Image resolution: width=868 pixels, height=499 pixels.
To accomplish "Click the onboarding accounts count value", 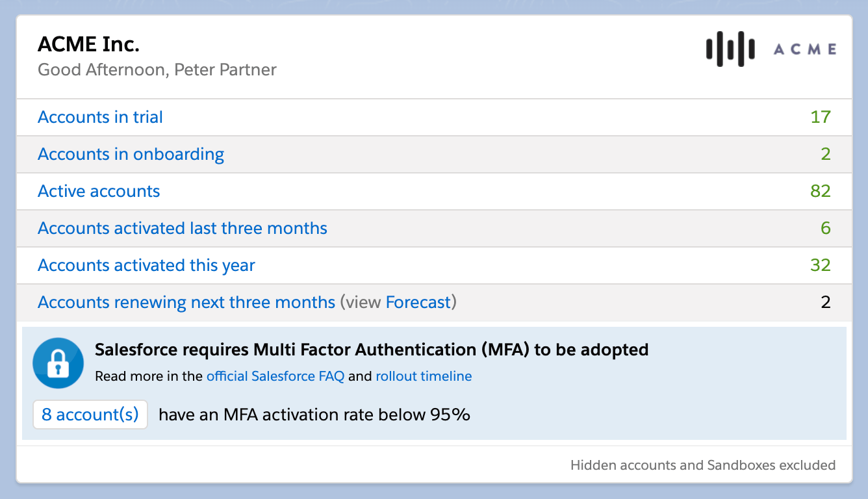I will [x=826, y=154].
